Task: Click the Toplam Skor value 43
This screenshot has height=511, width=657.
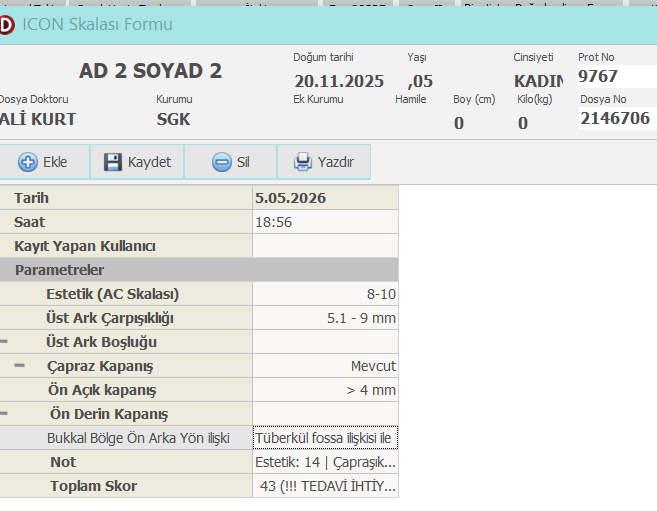Action: click(x=325, y=486)
